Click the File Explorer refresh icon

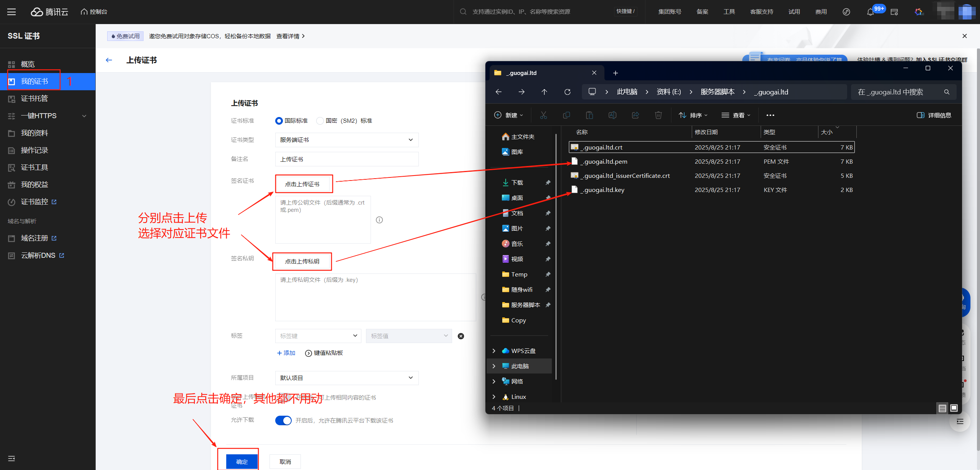567,92
